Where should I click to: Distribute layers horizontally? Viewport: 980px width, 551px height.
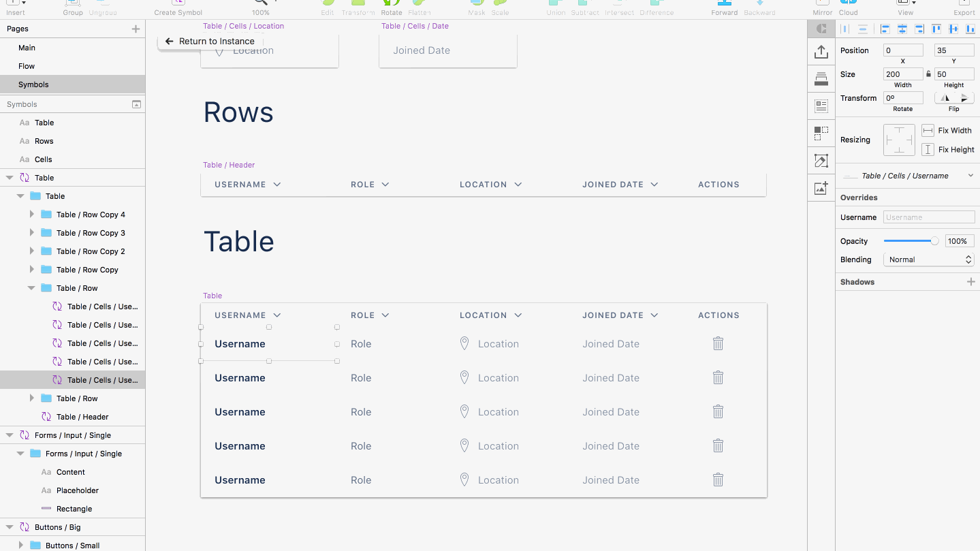tap(845, 29)
